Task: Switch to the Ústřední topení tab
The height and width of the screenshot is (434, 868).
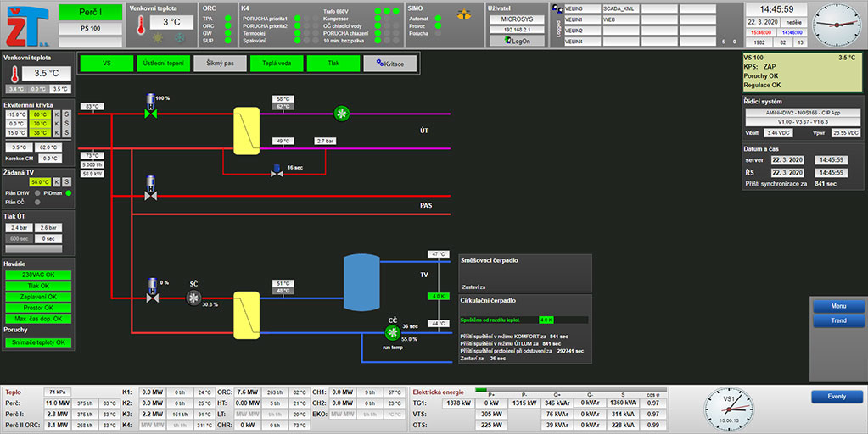Action: coord(163,64)
